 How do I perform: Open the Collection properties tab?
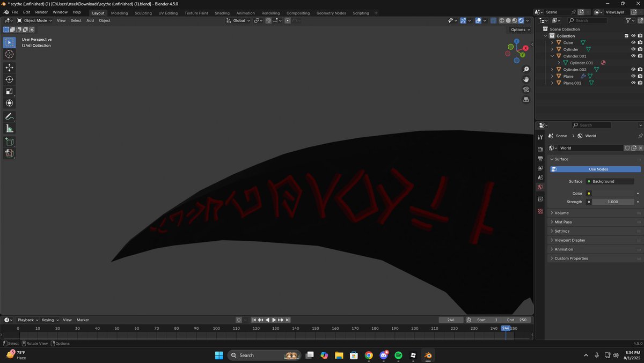(540, 199)
